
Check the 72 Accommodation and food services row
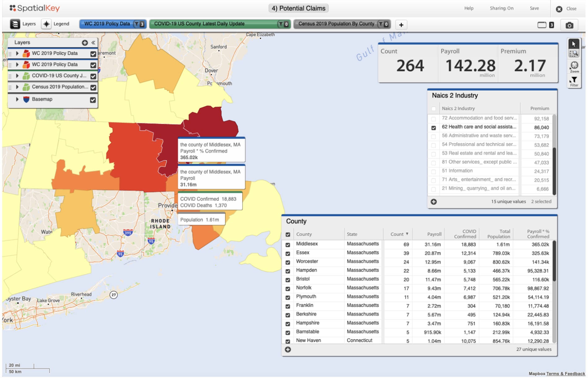tap(433, 119)
